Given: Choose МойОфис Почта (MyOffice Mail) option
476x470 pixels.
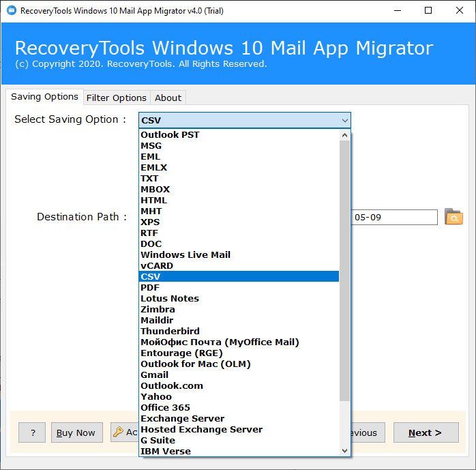Looking at the screenshot, I should (x=239, y=342).
